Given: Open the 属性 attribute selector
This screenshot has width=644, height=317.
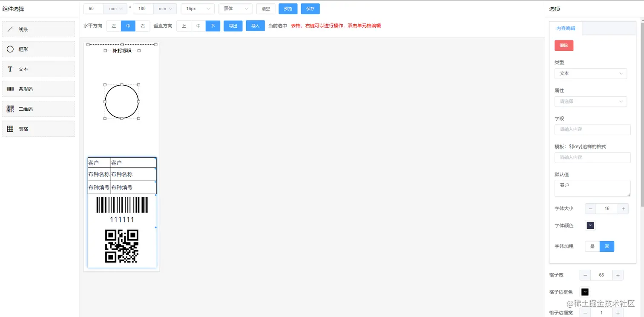Looking at the screenshot, I should pyautogui.click(x=590, y=101).
